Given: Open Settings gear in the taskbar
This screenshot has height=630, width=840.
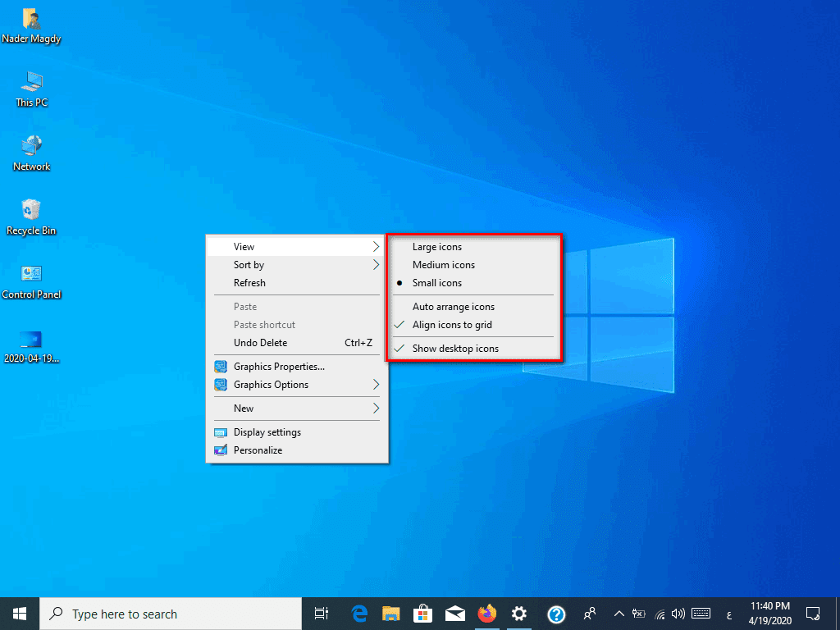Looking at the screenshot, I should (519, 614).
